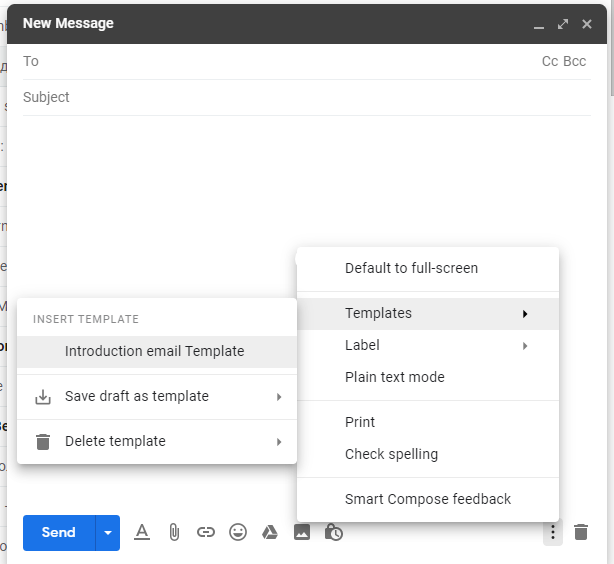This screenshot has height=564, width=614.
Task: Click download icon beside Save draft as template
Action: tap(43, 397)
